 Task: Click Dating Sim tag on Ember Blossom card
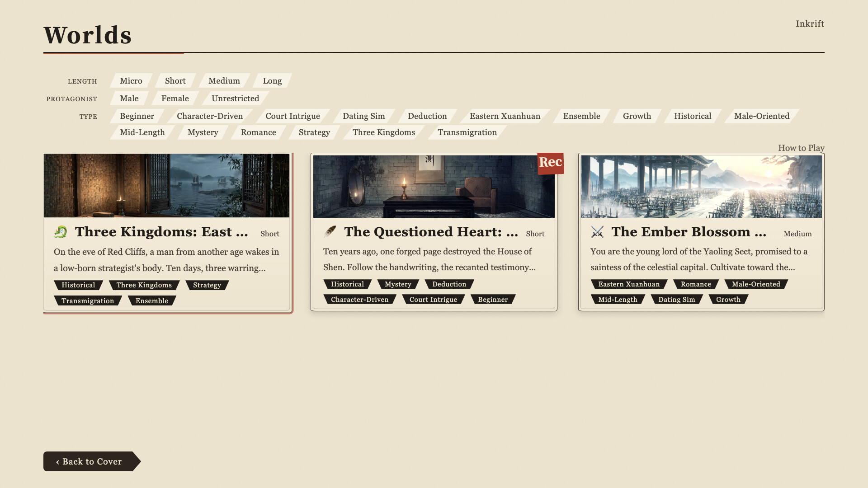point(676,300)
